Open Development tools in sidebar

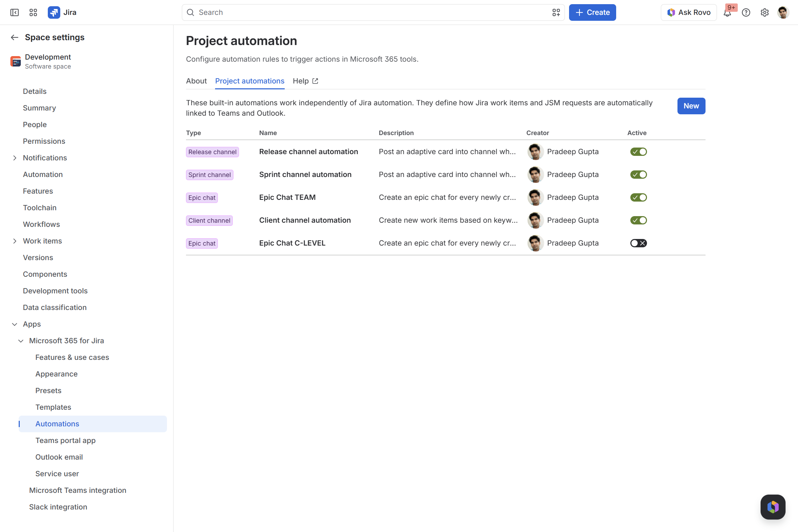[55, 291]
